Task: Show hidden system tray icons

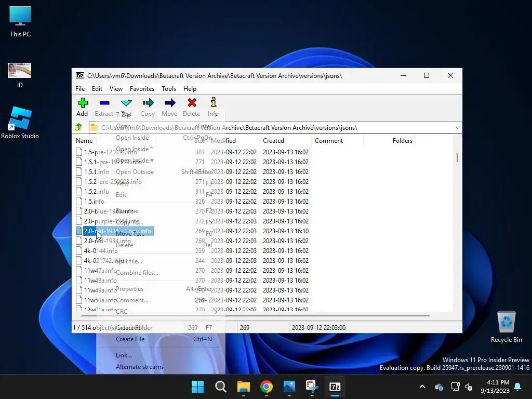Action: (x=422, y=387)
